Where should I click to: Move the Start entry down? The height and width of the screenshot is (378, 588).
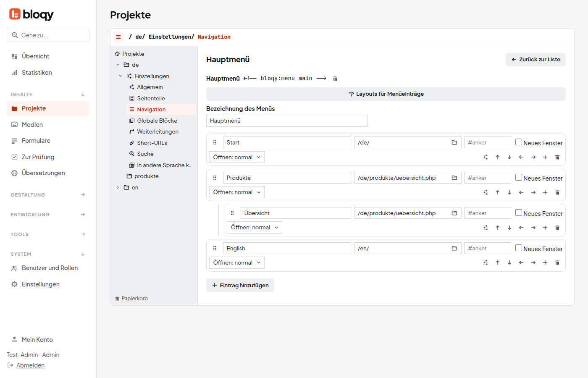[x=509, y=157]
